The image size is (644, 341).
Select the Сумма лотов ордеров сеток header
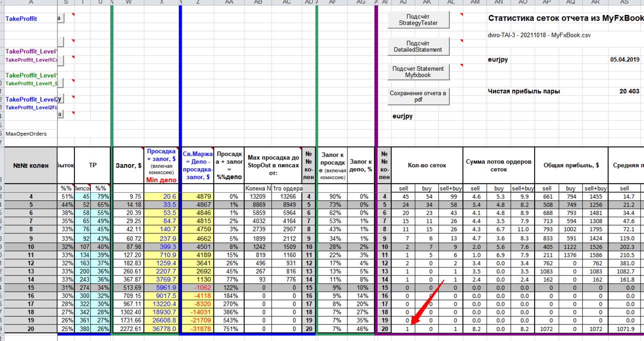point(499,165)
